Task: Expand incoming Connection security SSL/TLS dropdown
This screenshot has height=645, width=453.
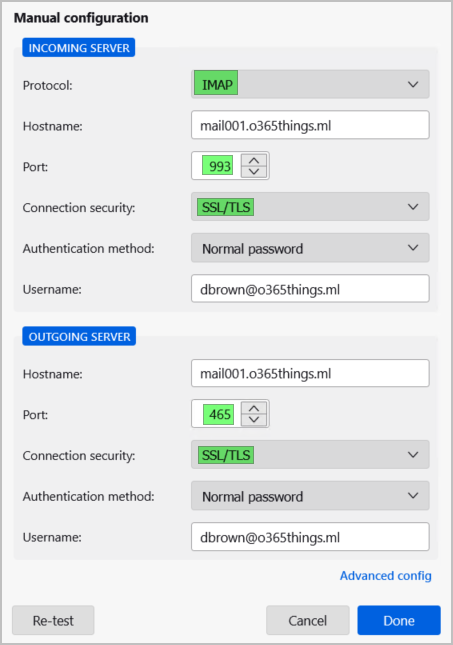Action: 310,207
